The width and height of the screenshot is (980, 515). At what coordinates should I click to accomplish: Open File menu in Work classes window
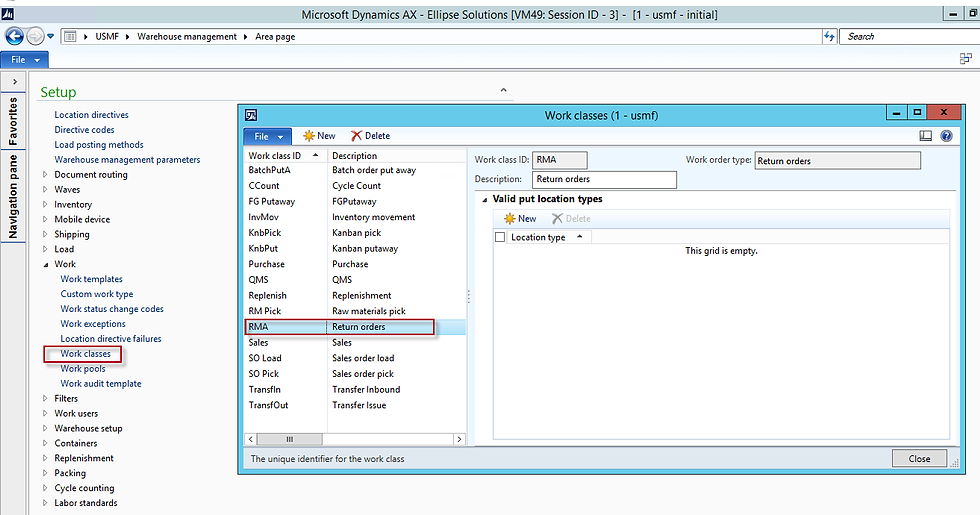pos(268,136)
